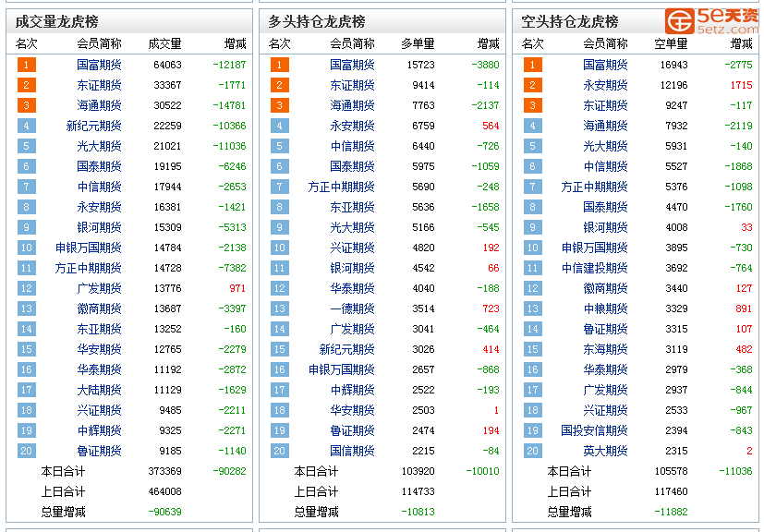This screenshot has height=532, width=764.
Task: Select the 空头持仓龙虎榜 panel title
Action: 570,21
